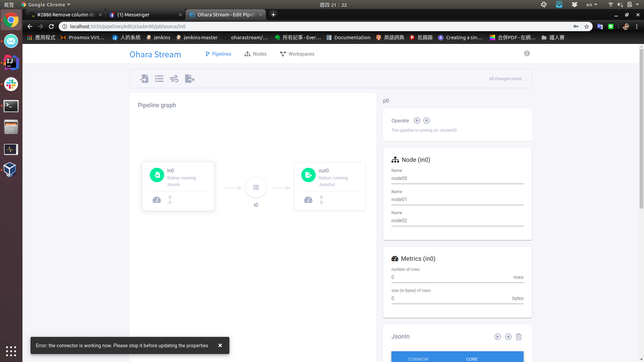Viewport: 644px width, 362px height.
Task: Bookmark this page with star icon
Action: (587, 26)
